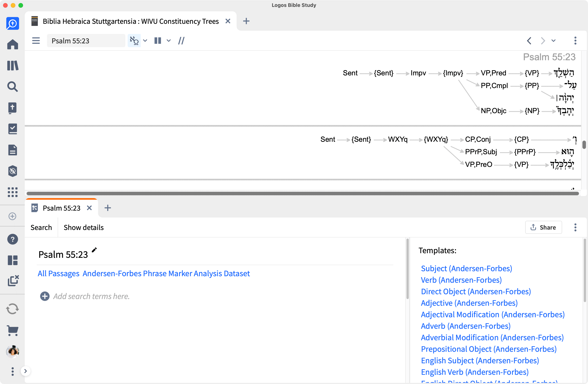Click the Share button

tap(543, 227)
